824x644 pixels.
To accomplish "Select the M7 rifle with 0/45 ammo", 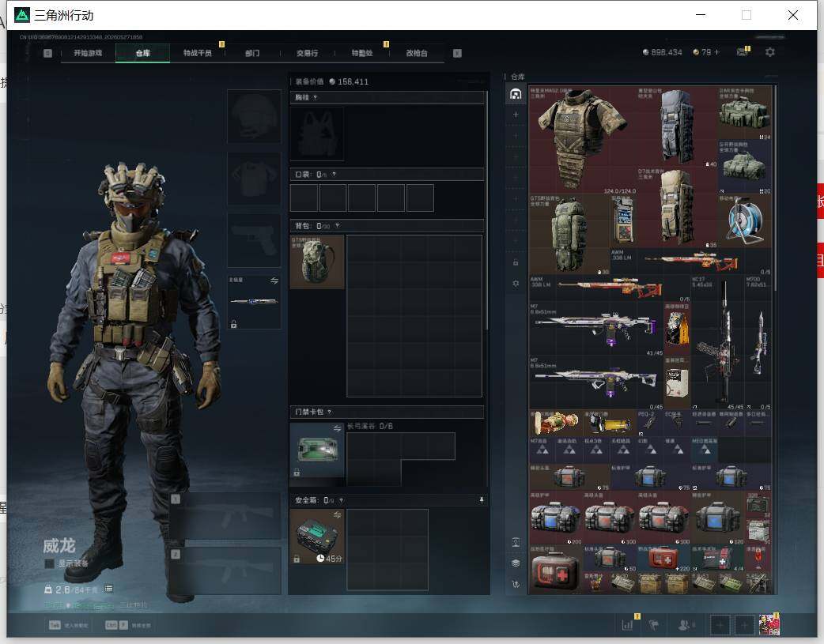I will coord(596,383).
